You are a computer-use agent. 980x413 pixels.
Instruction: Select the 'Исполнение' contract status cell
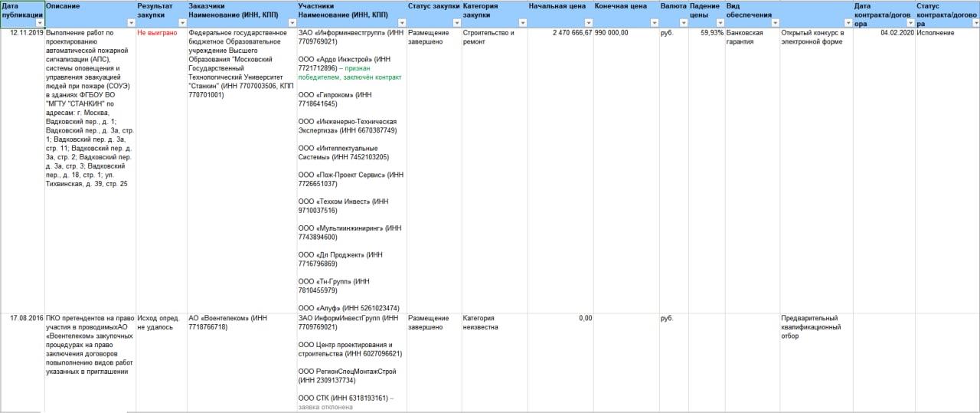(947, 171)
